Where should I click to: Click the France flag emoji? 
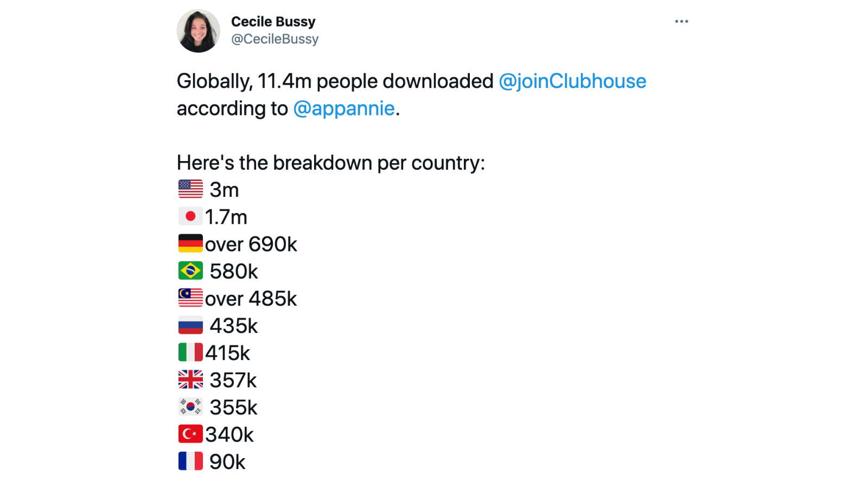click(190, 461)
